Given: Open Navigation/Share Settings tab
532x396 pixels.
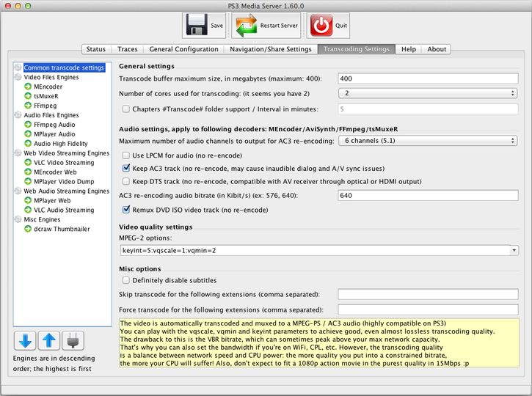Looking at the screenshot, I should click(x=271, y=49).
